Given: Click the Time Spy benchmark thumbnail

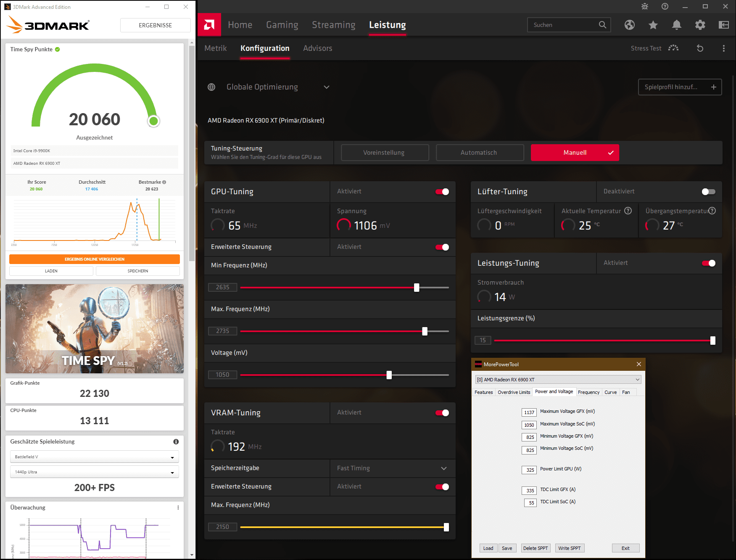Looking at the screenshot, I should (95, 329).
